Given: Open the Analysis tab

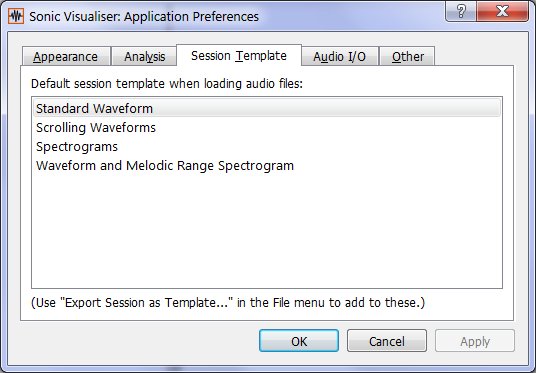Looking at the screenshot, I should (x=144, y=56).
